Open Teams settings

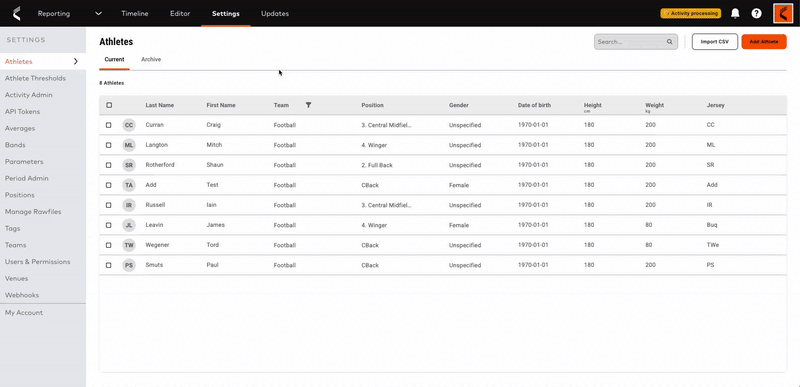[x=15, y=245]
